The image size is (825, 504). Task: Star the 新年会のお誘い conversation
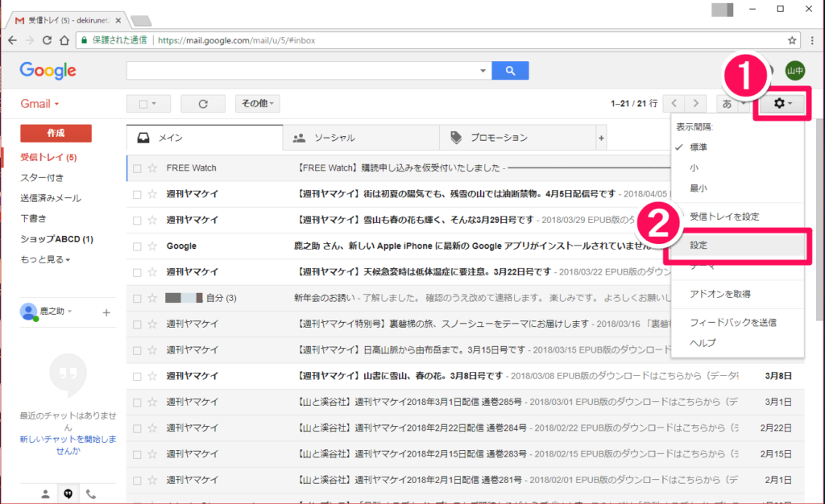[x=152, y=298]
